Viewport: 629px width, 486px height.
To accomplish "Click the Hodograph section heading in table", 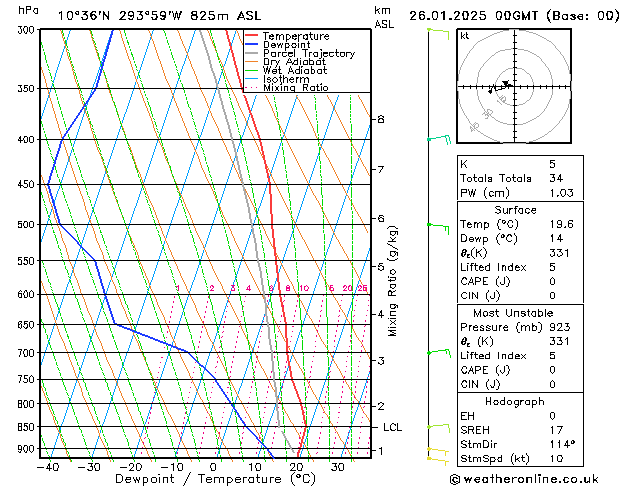I will [515, 402].
